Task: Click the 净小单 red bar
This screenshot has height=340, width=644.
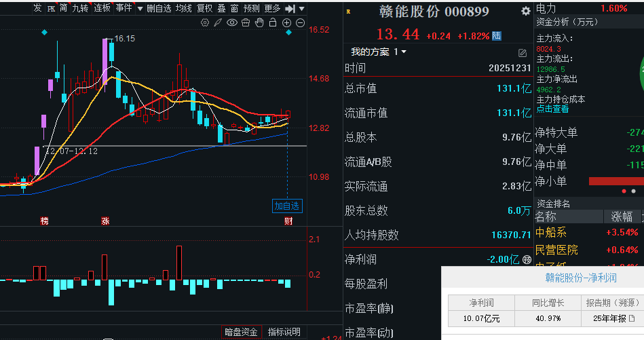Action: coord(615,181)
